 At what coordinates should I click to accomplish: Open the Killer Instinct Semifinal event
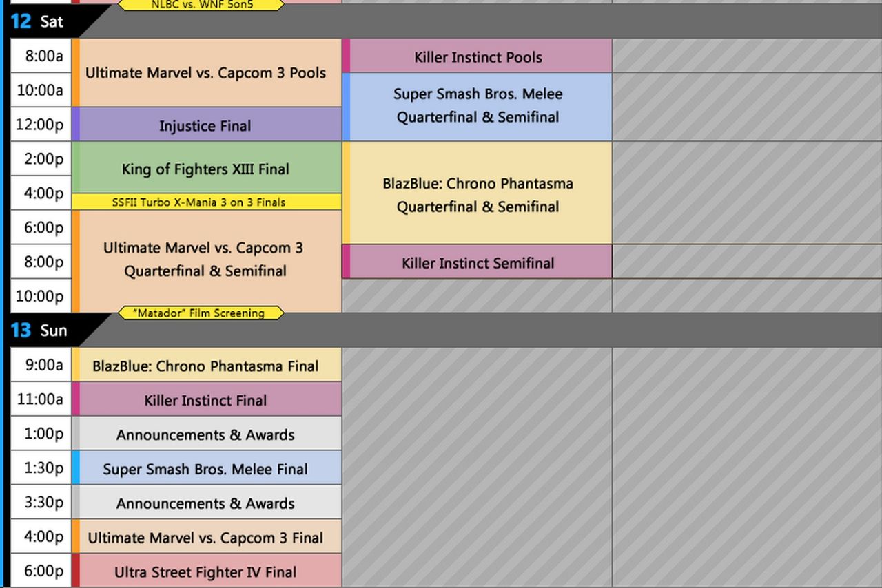pos(478,262)
